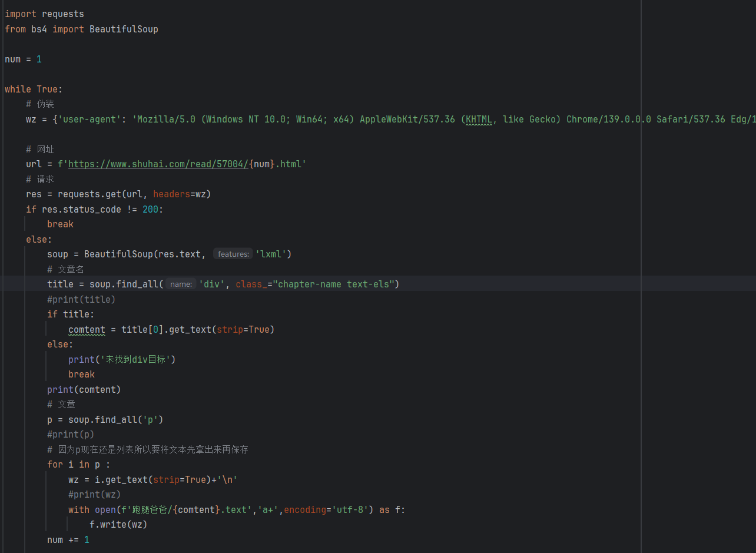The image size is (756, 553).
Task: Click the 'lxml' parser string
Action: pos(271,254)
